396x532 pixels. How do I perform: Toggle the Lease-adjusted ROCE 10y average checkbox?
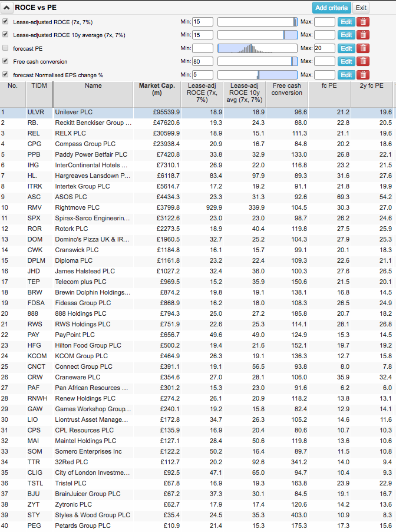(x=5, y=34)
